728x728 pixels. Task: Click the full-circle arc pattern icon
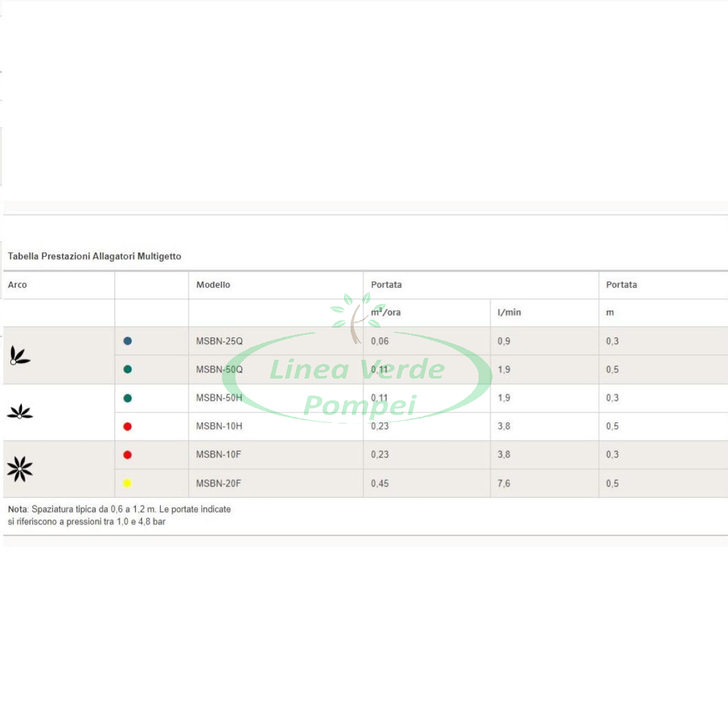[19, 469]
